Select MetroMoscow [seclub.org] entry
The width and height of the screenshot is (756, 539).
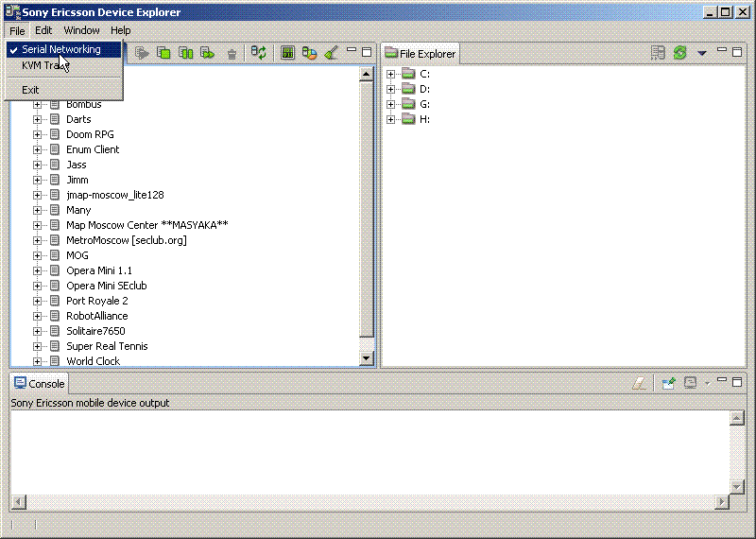[127, 240]
